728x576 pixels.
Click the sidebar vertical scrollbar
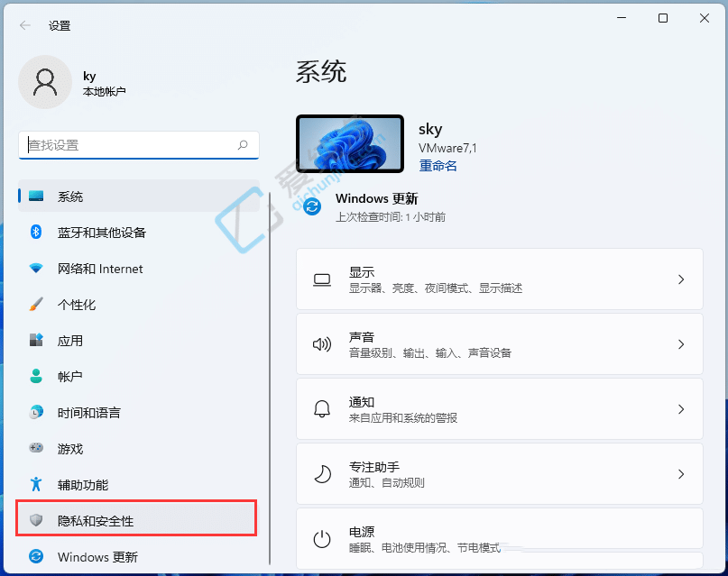270,379
